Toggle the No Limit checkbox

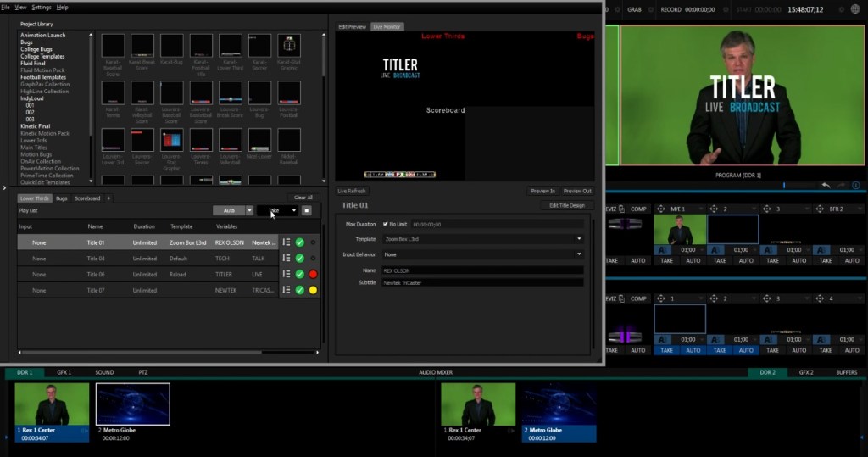(386, 225)
